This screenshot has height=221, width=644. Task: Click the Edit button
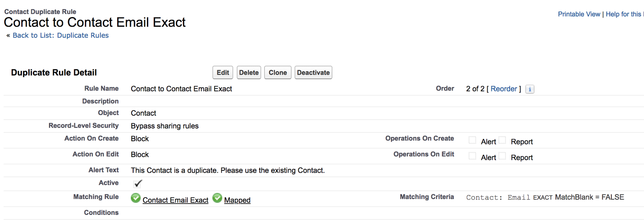(223, 72)
